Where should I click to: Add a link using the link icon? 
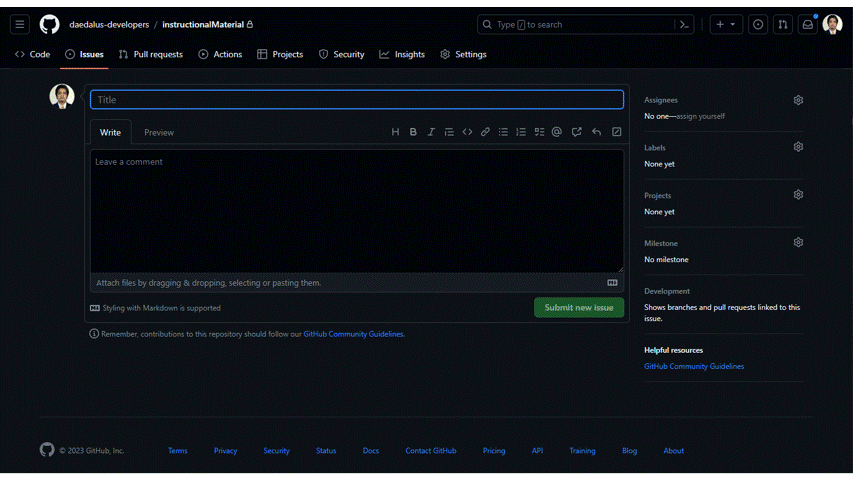click(485, 132)
